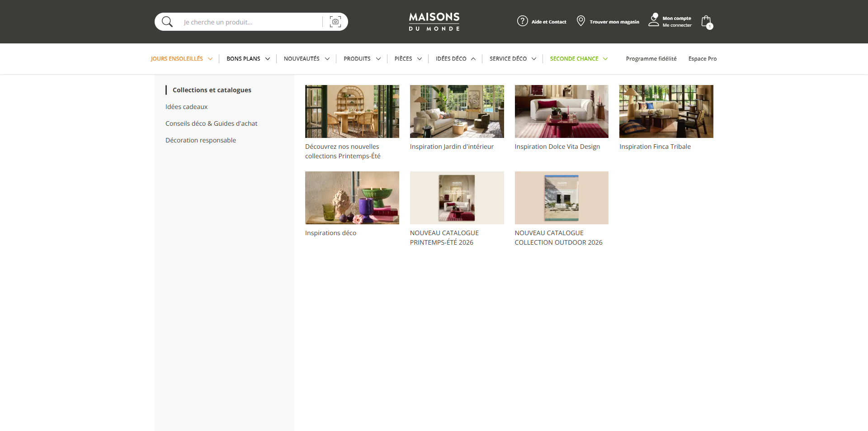Open visual search with the camera icon
Screen dimensions: 868x431
335,22
